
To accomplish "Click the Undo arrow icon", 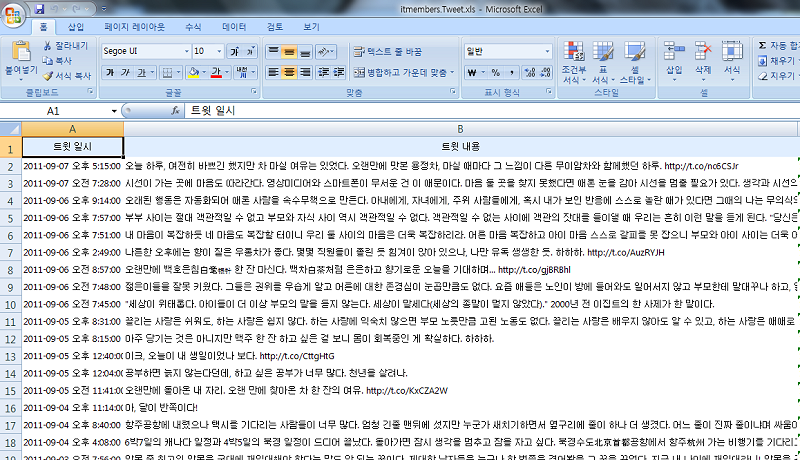I will tap(55, 9).
